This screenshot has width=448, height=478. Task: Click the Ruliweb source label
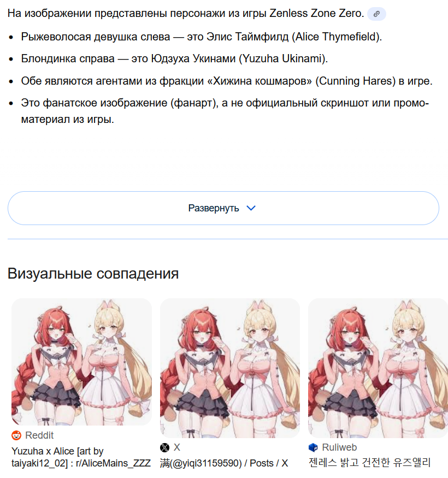coord(339,447)
